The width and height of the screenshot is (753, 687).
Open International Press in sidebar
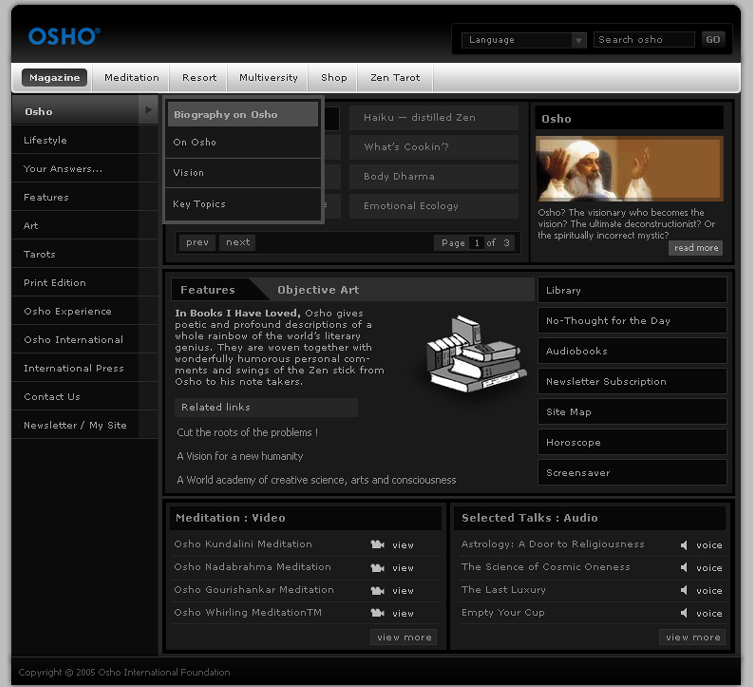tap(85, 368)
